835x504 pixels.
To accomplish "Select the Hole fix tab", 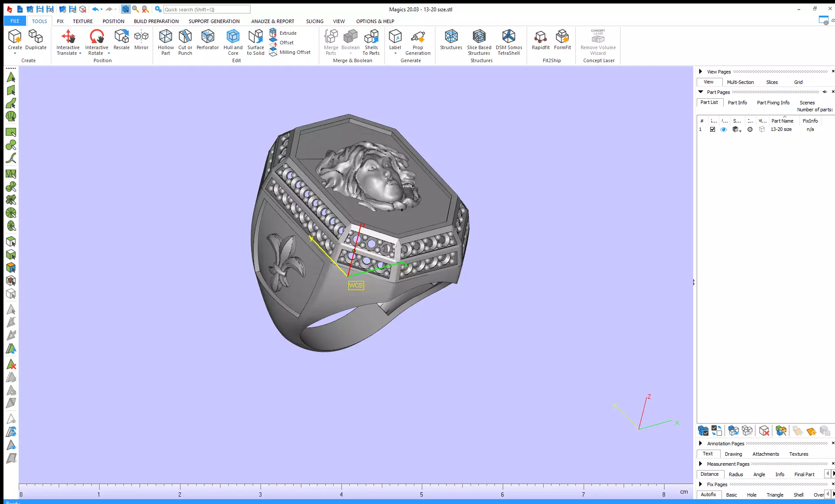I will pyautogui.click(x=751, y=495).
